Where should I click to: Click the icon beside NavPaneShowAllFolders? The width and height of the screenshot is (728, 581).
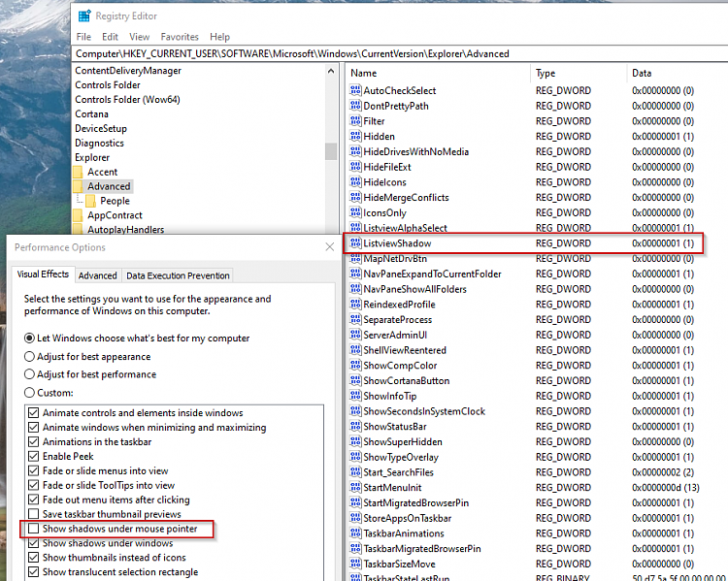(355, 289)
